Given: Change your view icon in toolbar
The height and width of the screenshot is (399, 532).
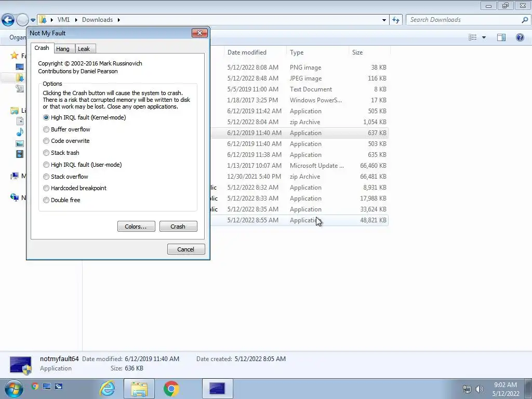Looking at the screenshot, I should click(472, 37).
